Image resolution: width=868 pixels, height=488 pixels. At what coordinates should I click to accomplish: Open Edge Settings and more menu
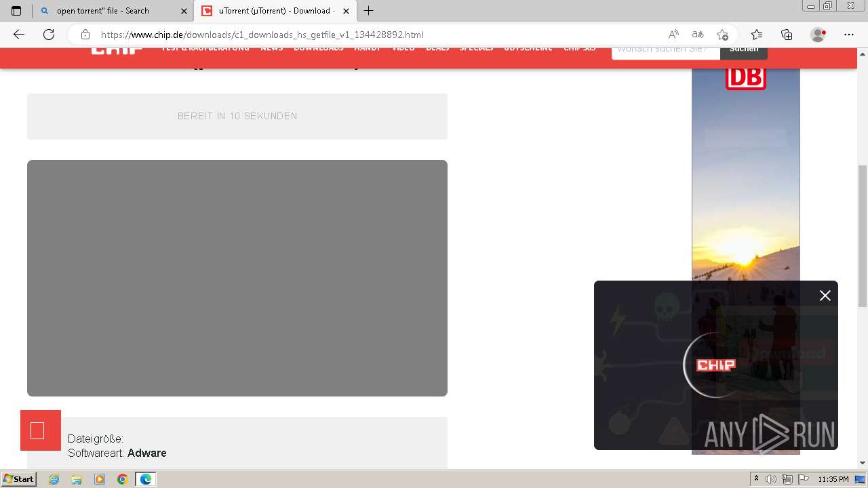pos(848,35)
